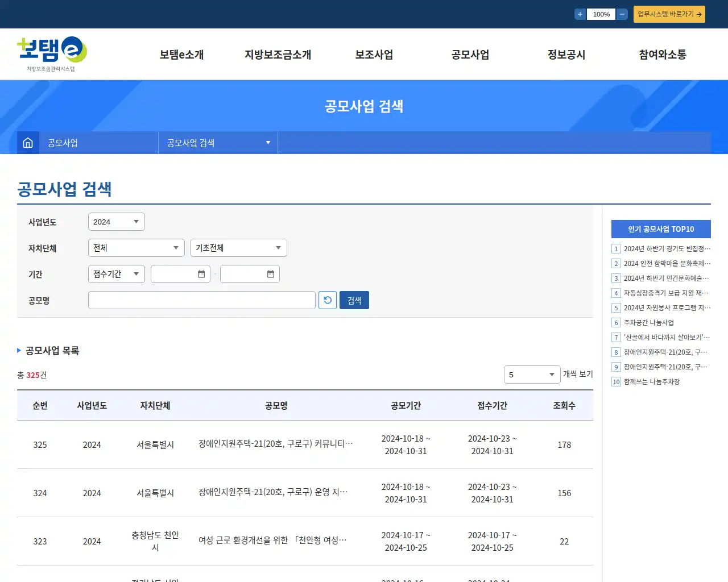
Task: Open the 지방보조금소개 menu
Action: point(278,55)
